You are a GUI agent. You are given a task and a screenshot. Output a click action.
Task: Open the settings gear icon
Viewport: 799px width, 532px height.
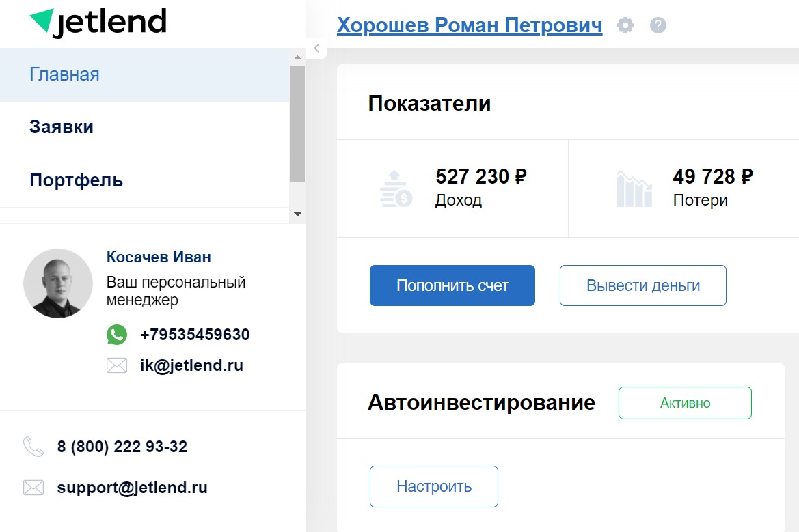[625, 25]
